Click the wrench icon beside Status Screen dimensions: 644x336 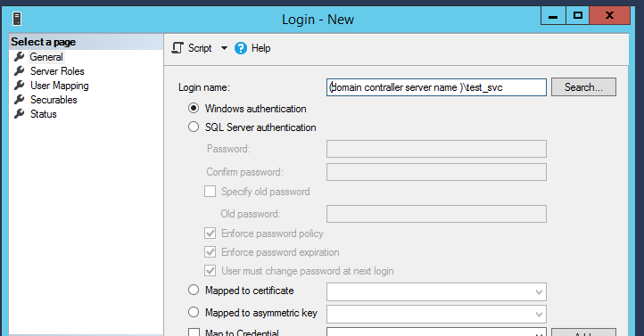(20, 114)
